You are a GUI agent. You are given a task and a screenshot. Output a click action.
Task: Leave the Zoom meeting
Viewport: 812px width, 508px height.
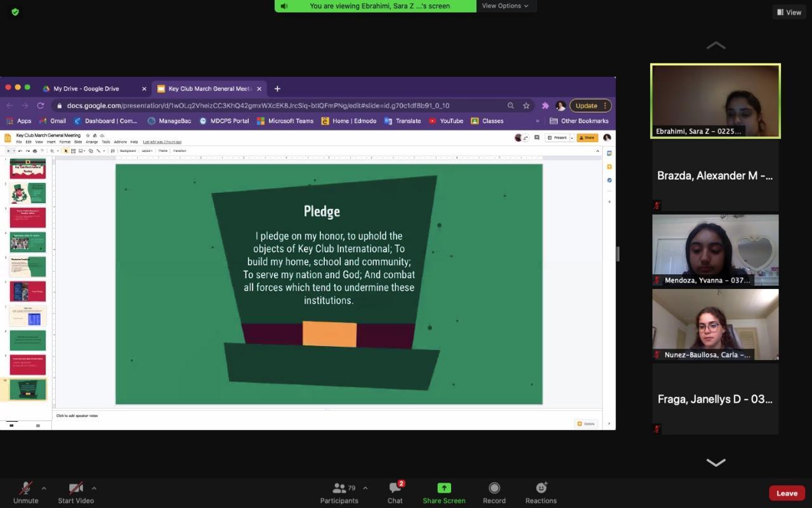787,493
